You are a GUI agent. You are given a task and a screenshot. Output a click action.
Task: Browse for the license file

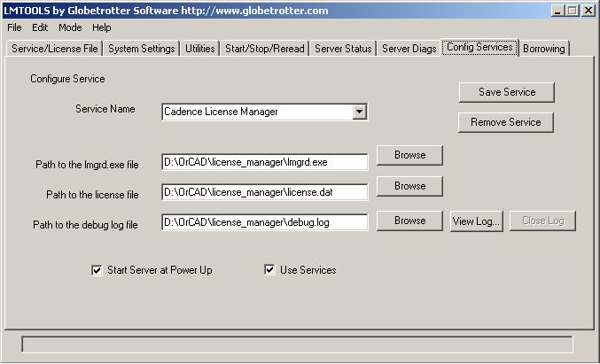click(409, 186)
